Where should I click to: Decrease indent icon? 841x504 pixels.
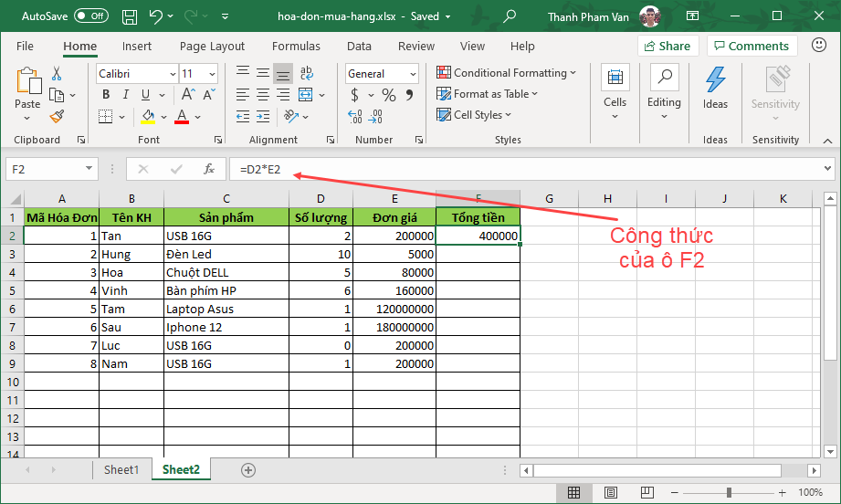(242, 116)
